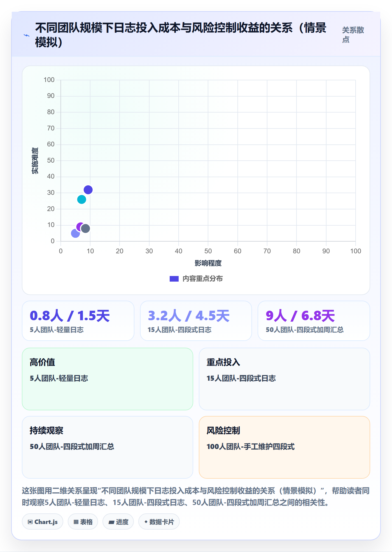The height and width of the screenshot is (552, 392).
Task: Select the 重点投入 quadrant card
Action: click(284, 379)
